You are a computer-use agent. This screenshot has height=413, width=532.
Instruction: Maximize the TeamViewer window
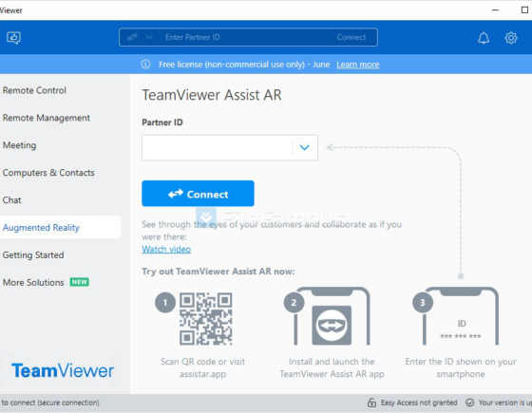524,10
